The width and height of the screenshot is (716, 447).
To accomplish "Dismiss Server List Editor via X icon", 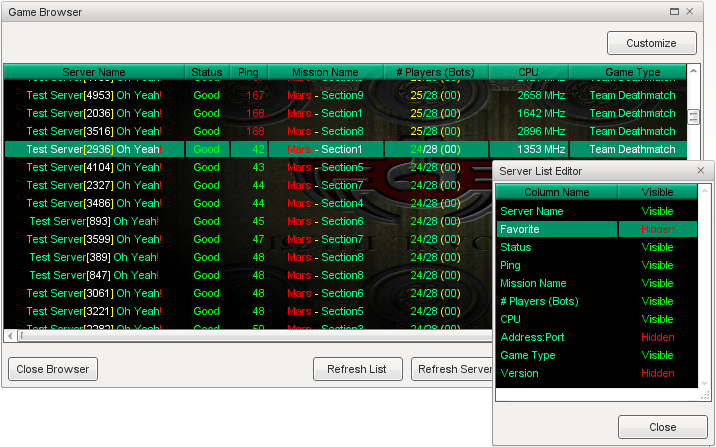I will [x=700, y=171].
